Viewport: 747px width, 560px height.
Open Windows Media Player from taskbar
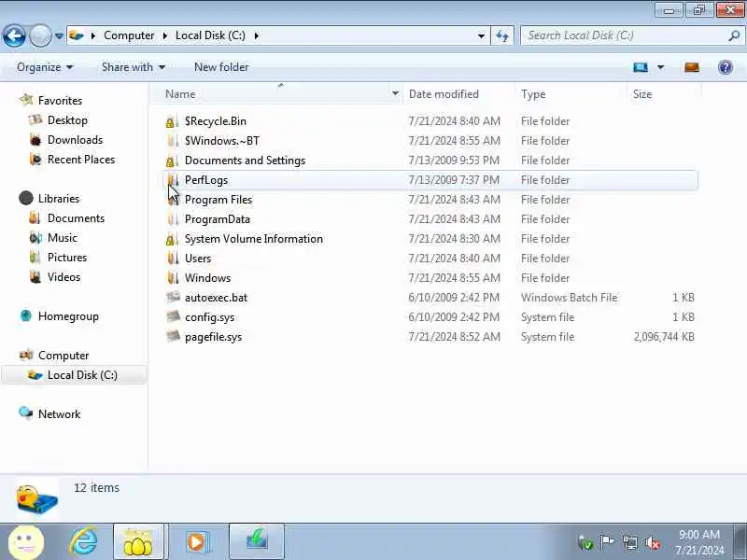coord(196,542)
